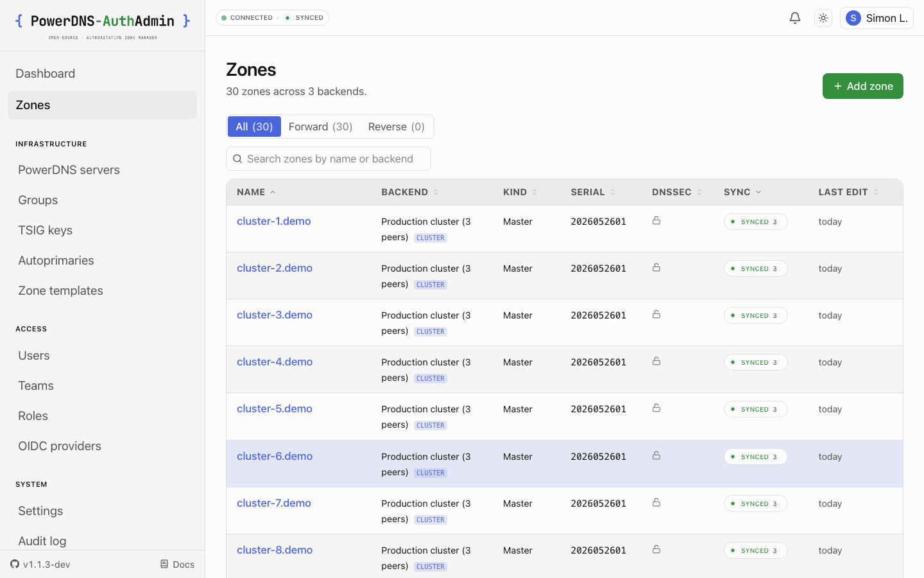Sort zones by DNSSEC column

(x=677, y=192)
